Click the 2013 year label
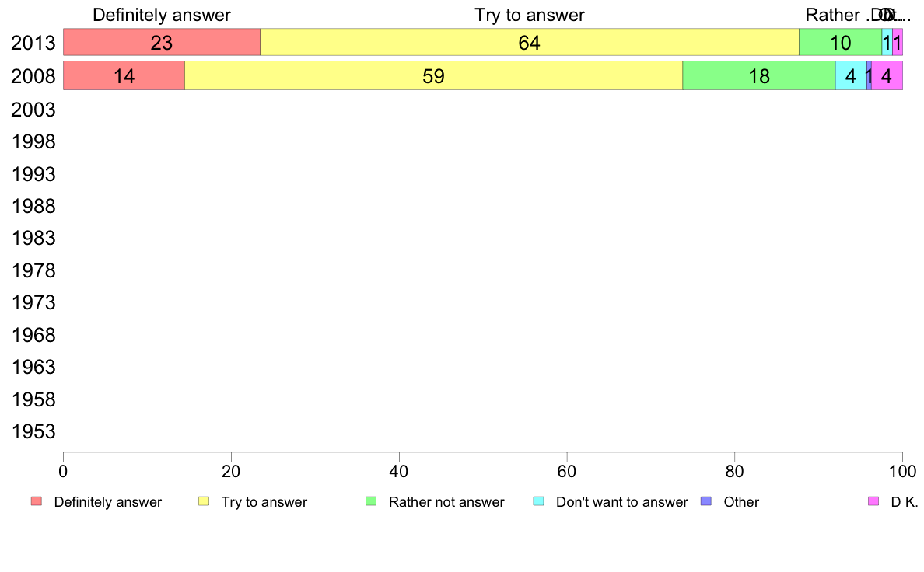This screenshot has width=924, height=572. pos(33,43)
